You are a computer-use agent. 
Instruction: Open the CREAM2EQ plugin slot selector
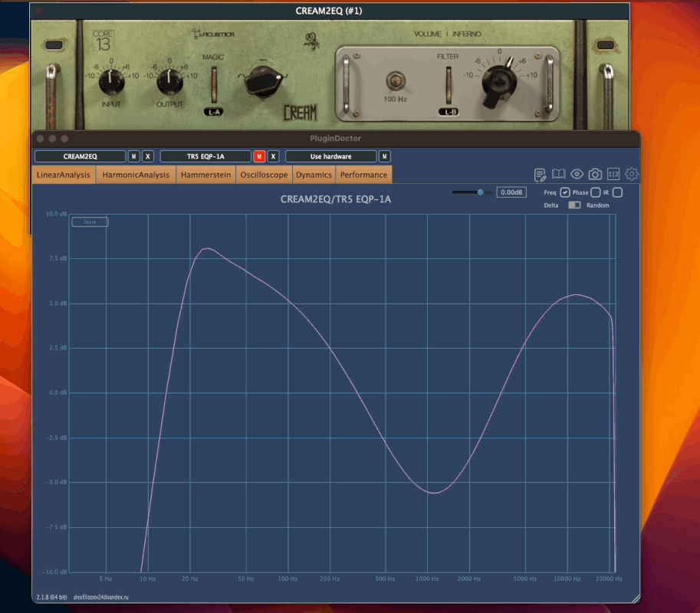click(81, 156)
